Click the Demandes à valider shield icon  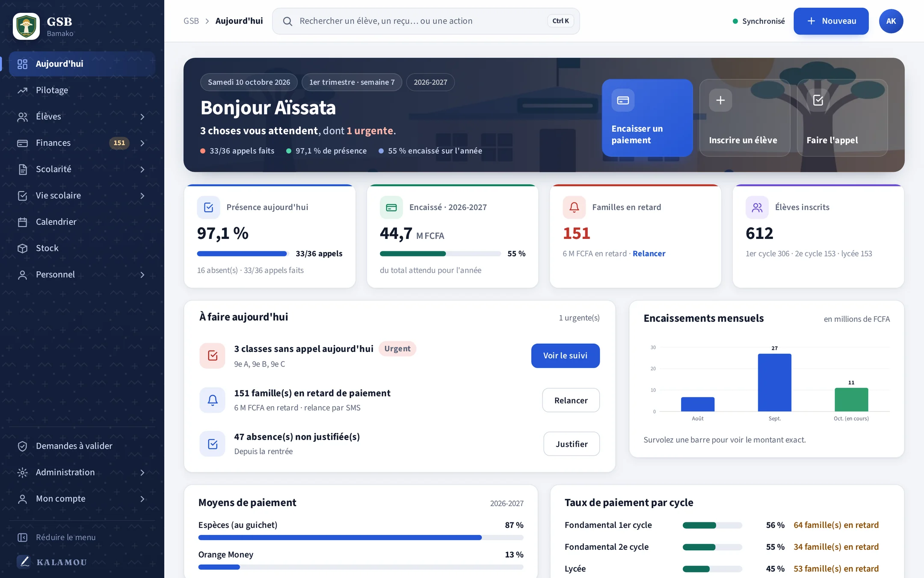(x=22, y=446)
